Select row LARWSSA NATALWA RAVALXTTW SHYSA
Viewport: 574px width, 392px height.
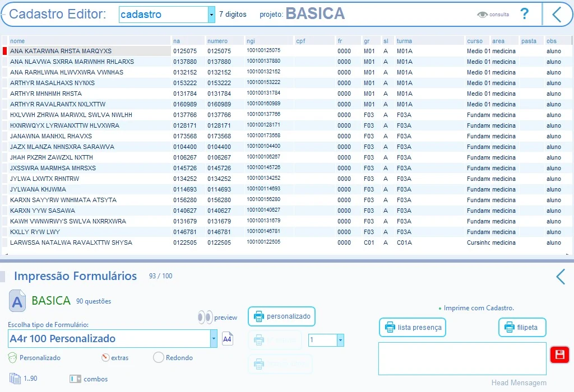[287, 242]
